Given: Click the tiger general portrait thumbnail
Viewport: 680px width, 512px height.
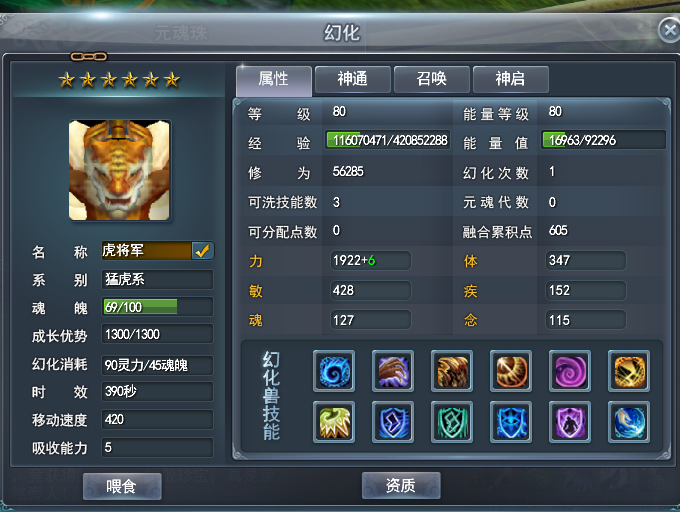Looking at the screenshot, I should 119,170.
